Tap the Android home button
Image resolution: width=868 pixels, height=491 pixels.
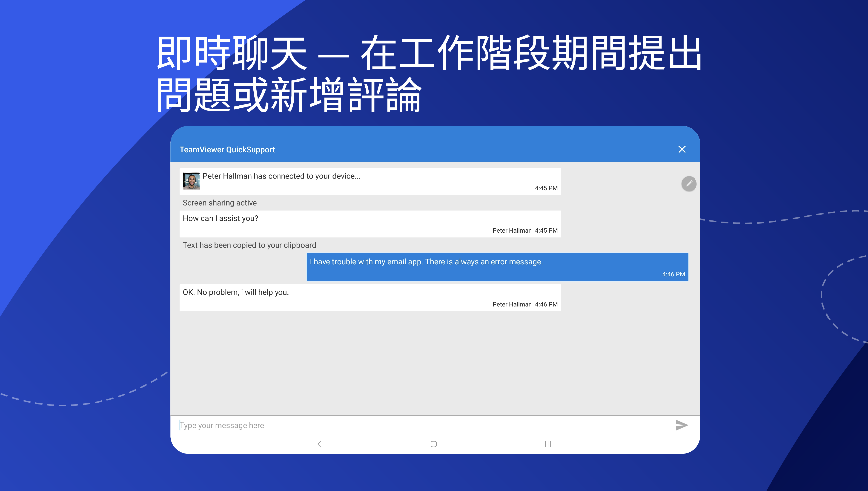pyautogui.click(x=434, y=444)
